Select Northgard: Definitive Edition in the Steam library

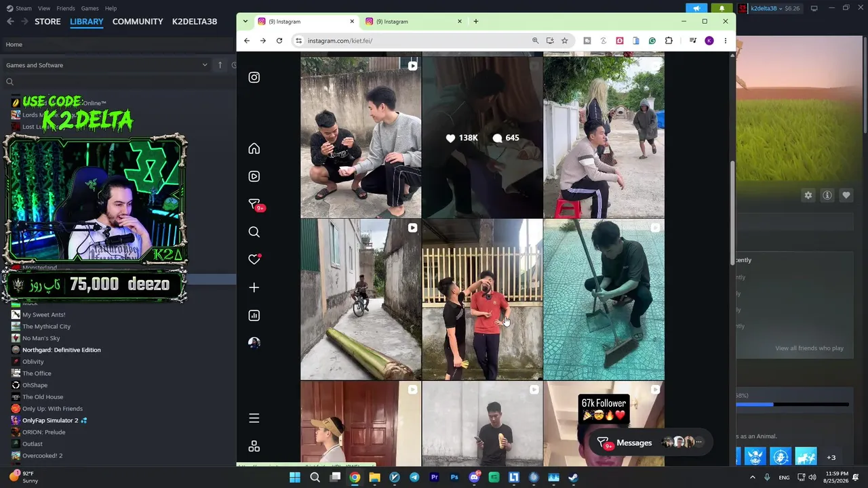[x=62, y=350]
